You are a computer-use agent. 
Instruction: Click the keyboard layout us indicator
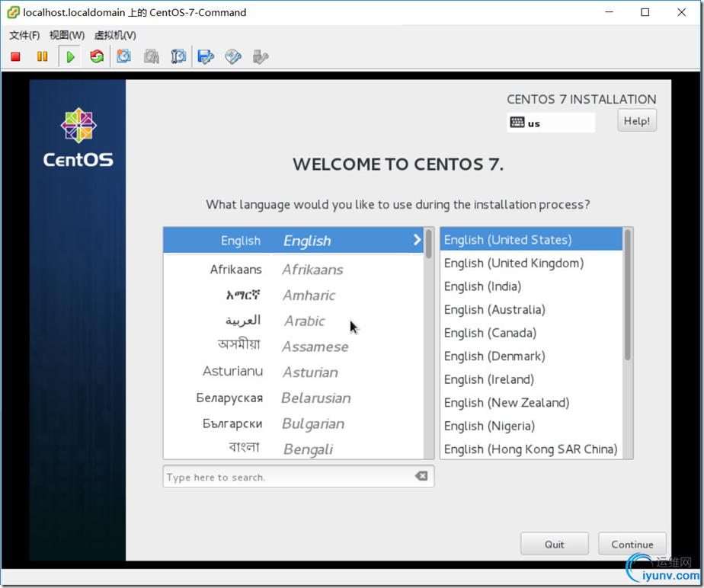click(551, 123)
